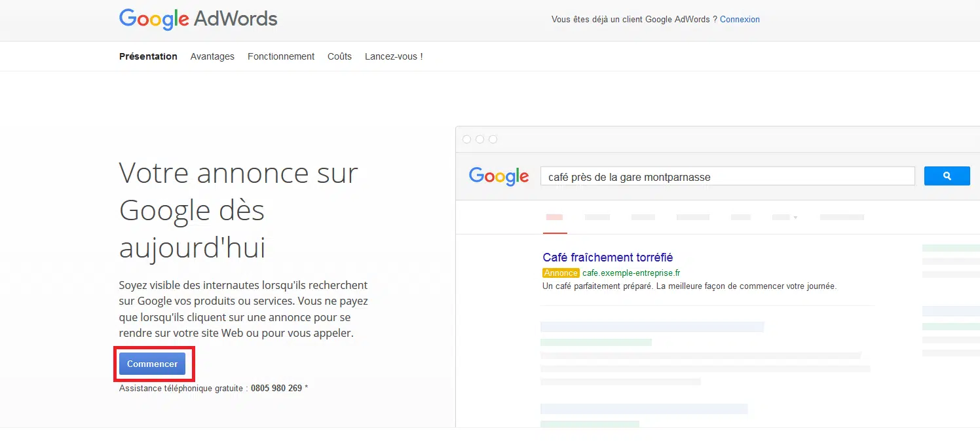The image size is (980, 441).
Task: Open the Café fraîchement torréfié ad headline
Action: pyautogui.click(x=608, y=258)
